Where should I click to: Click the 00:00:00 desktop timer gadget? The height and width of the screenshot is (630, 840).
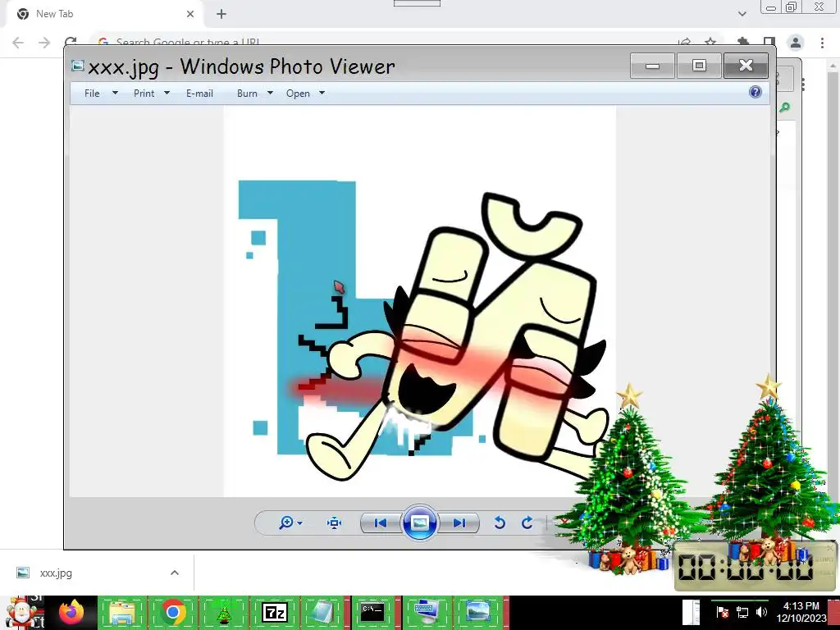point(755,567)
